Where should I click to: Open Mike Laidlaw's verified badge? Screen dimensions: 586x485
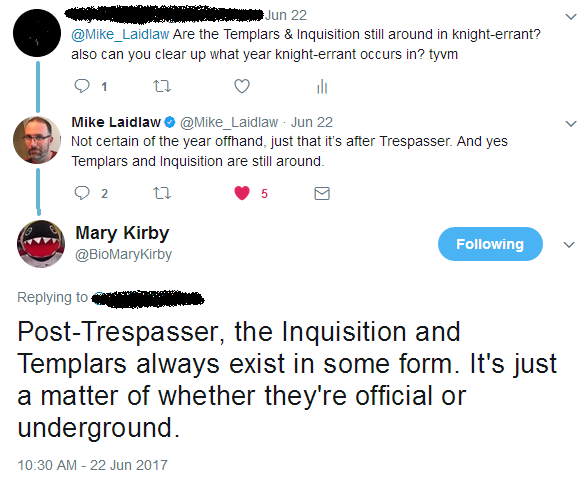(x=170, y=122)
